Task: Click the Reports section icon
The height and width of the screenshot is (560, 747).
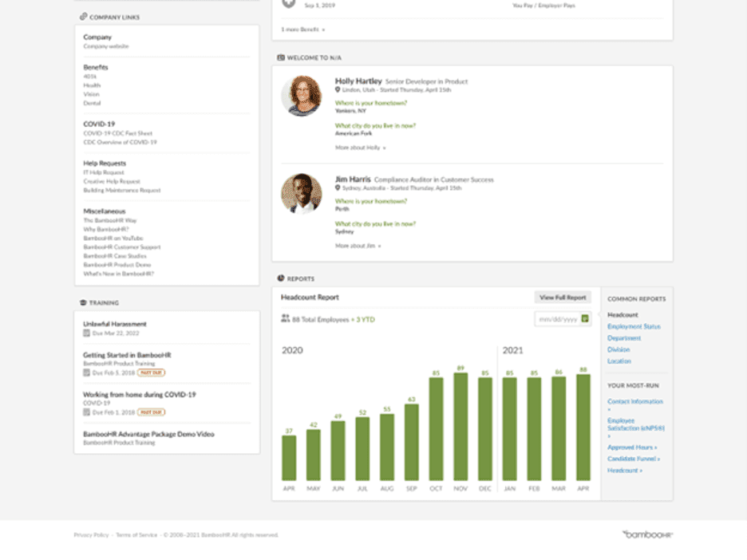Action: (280, 278)
